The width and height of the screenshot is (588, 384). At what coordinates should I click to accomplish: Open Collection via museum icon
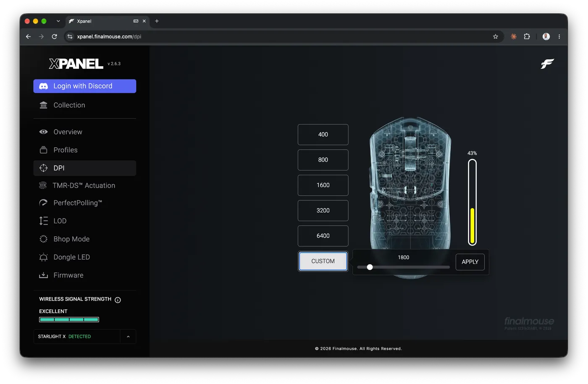click(43, 105)
